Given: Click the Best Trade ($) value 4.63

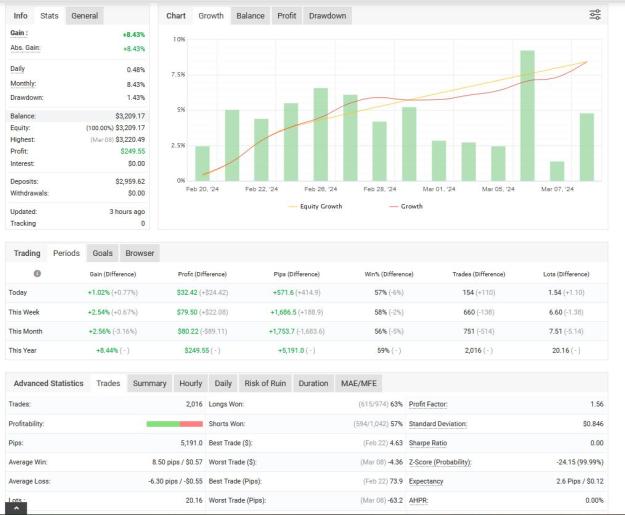Looking at the screenshot, I should click(x=396, y=443).
